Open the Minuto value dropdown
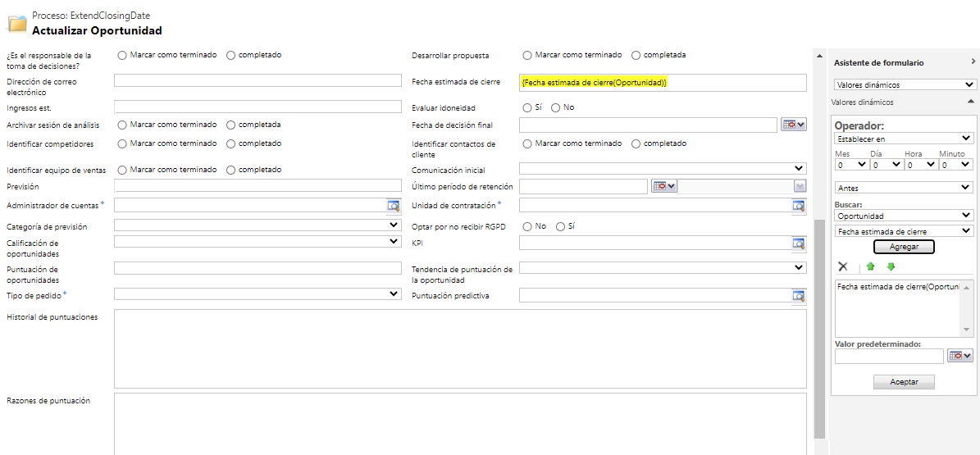The image size is (980, 455). point(957,165)
